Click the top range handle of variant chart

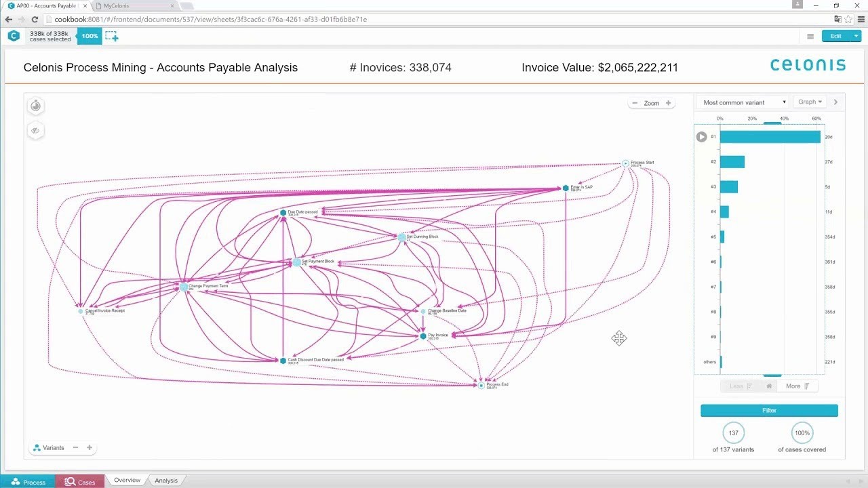772,123
